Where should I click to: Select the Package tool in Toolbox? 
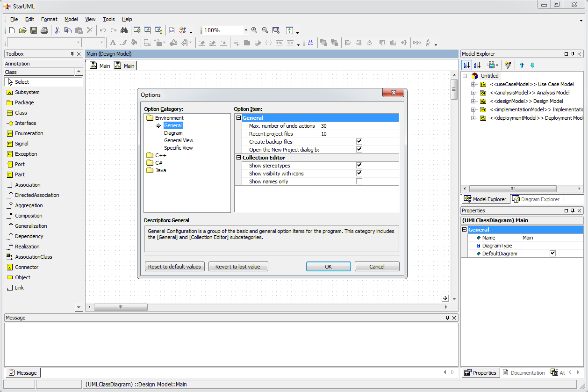24,102
